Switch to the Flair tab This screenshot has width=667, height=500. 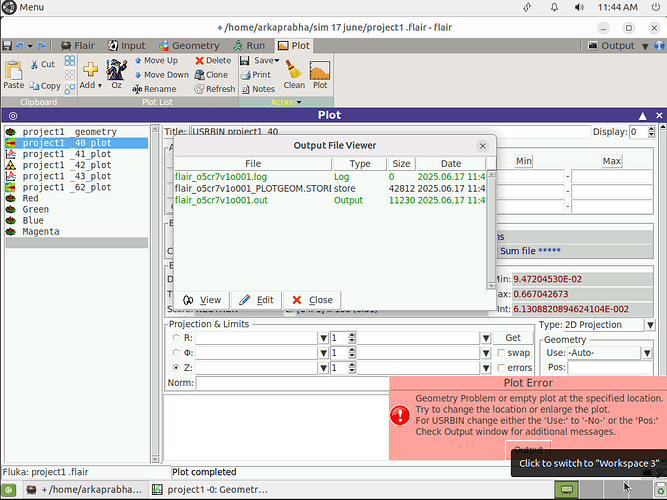click(78, 46)
